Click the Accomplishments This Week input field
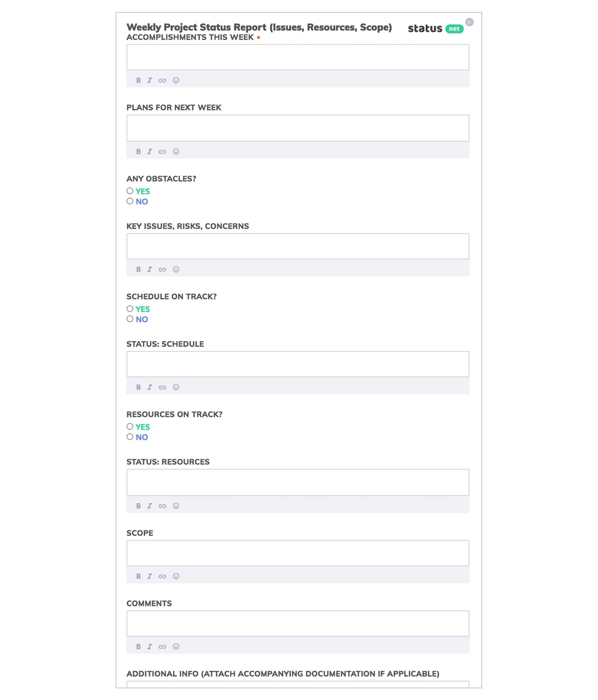 297,57
